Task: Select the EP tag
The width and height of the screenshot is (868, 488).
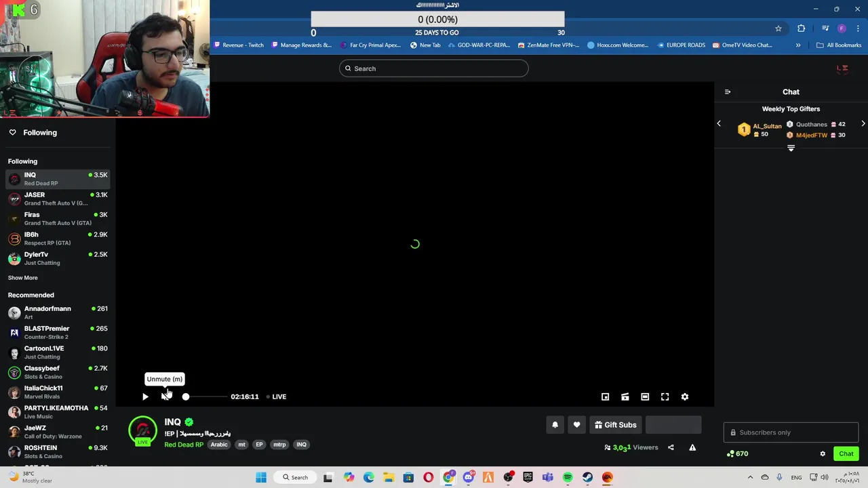Action: (x=259, y=445)
